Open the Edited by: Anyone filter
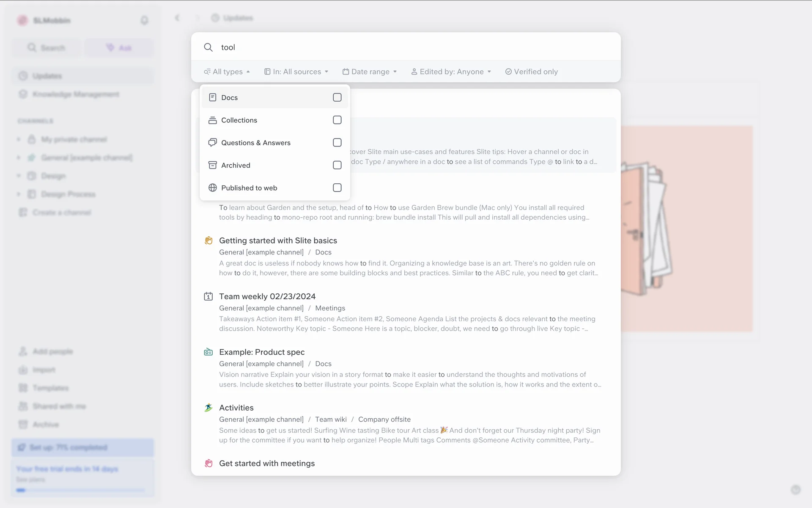The image size is (812, 508). tap(451, 72)
